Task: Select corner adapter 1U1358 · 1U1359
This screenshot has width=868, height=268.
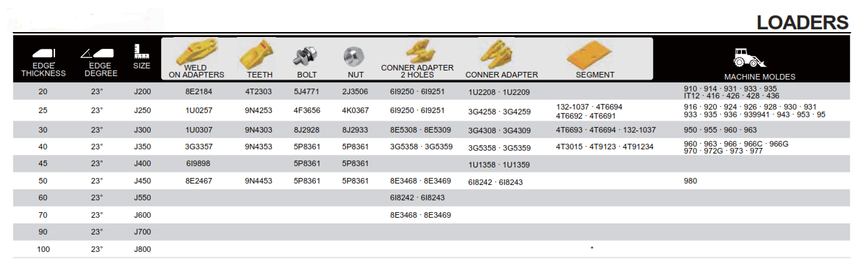Action: 499,165
